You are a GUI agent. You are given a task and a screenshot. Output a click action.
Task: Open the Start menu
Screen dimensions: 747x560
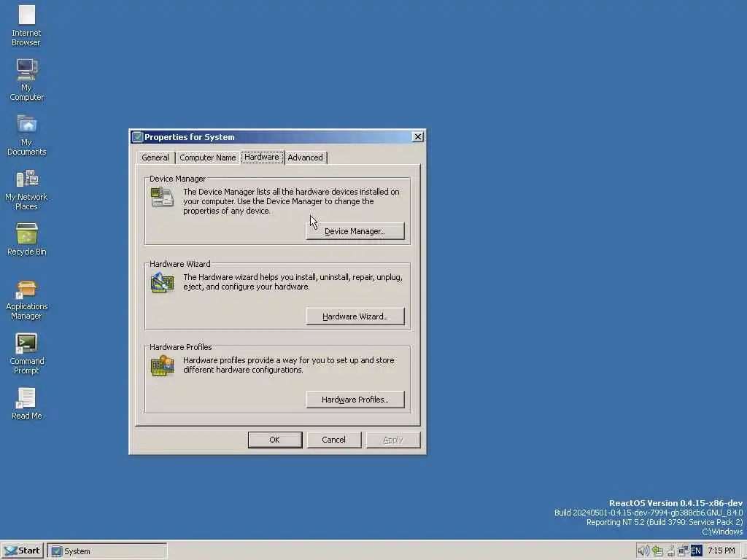tap(23, 551)
